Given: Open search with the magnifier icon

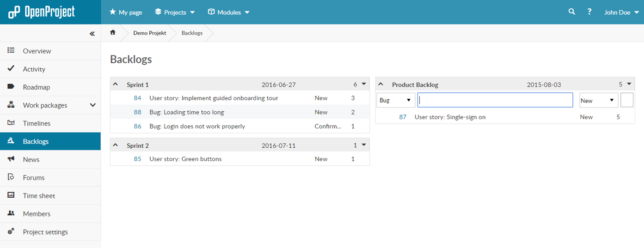Looking at the screenshot, I should pos(572,12).
